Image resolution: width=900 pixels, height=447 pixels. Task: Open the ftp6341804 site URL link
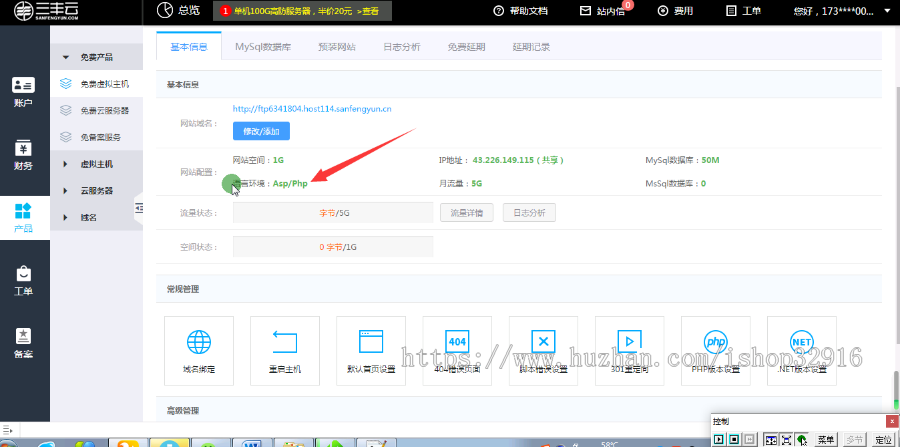tap(312, 108)
